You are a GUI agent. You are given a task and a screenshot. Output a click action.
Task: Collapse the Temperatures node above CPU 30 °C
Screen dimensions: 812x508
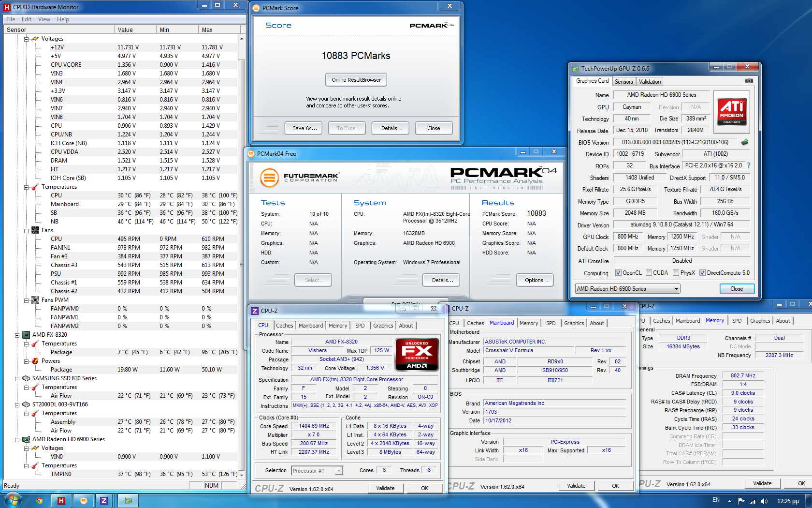pyautogui.click(x=27, y=187)
